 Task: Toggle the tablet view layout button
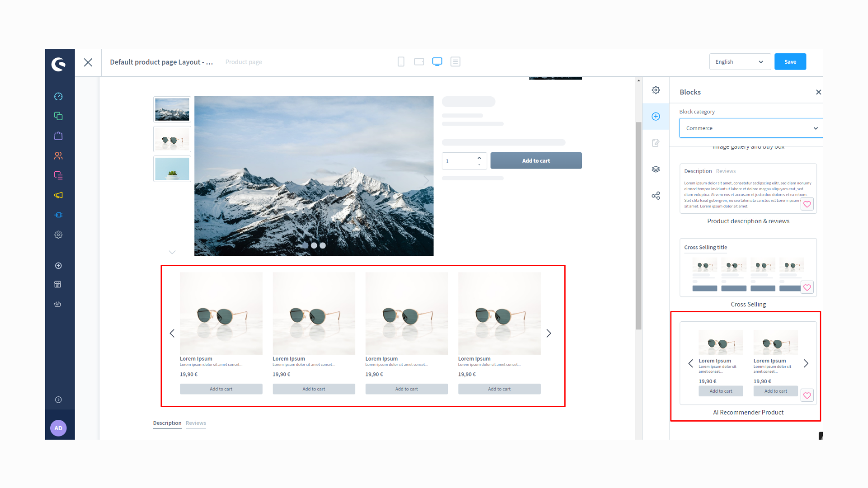click(419, 62)
